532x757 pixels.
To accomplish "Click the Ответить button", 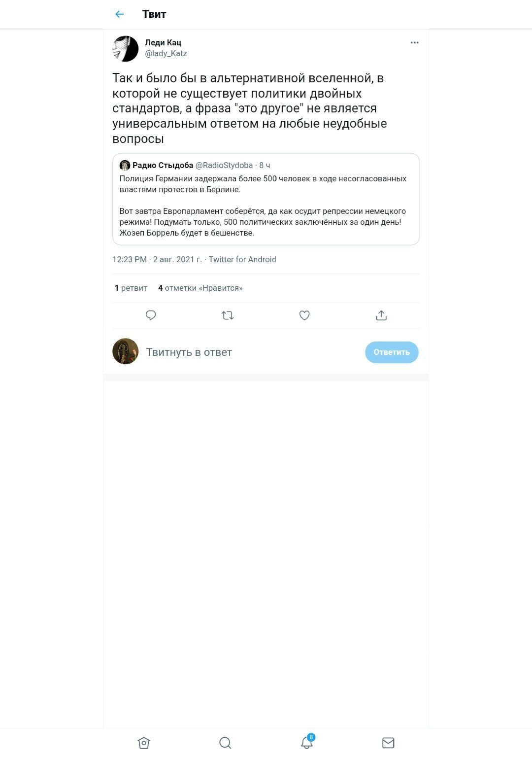I will (x=392, y=352).
